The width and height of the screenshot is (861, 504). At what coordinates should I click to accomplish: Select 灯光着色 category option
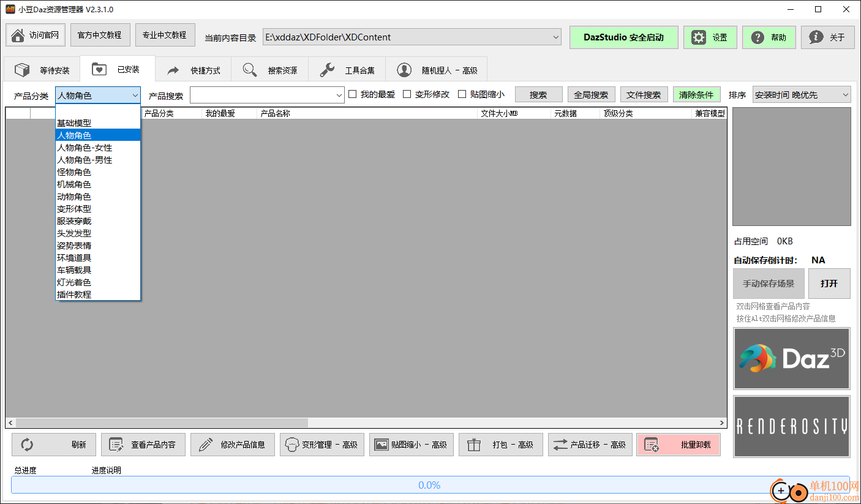tap(98, 282)
